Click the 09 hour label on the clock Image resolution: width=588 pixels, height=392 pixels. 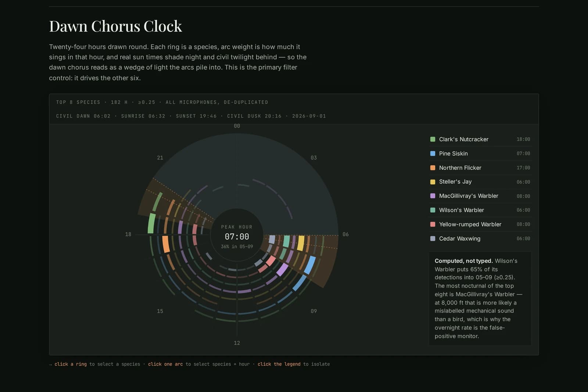point(314,311)
